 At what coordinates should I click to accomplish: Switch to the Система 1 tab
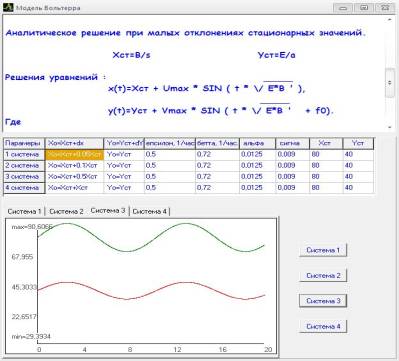[24, 211]
